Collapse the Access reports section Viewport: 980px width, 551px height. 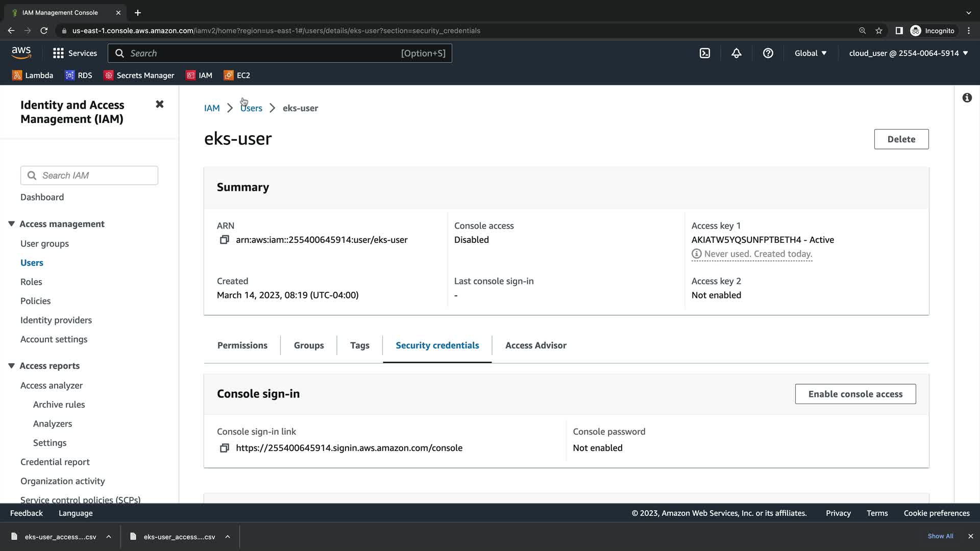11,366
